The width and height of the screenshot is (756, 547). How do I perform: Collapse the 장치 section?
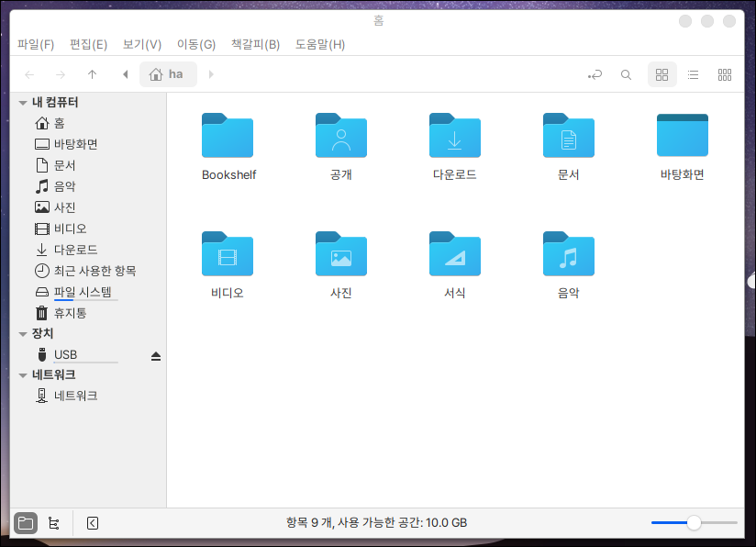23,334
